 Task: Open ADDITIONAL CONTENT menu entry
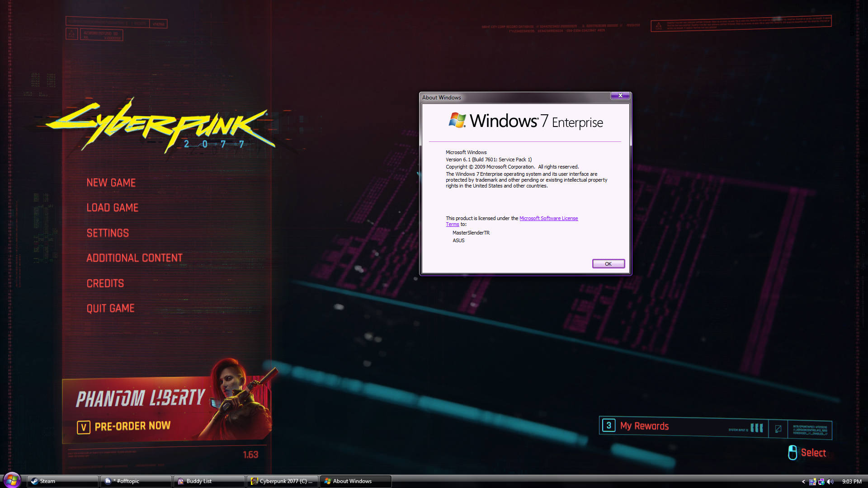tap(134, 258)
